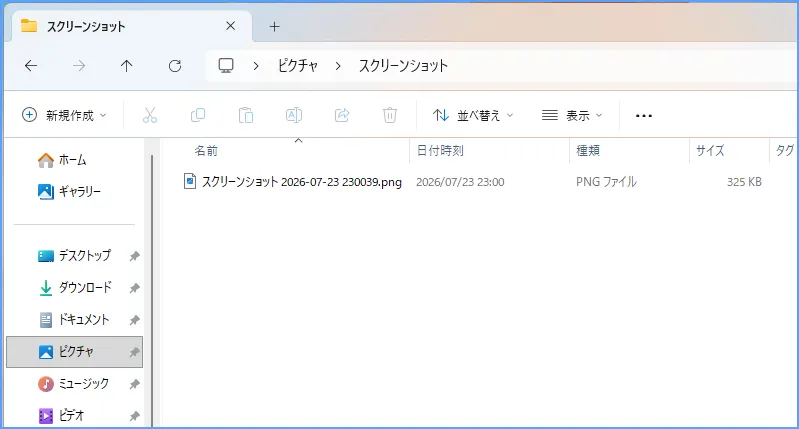799x429 pixels.
Task: Add a new tab with plus button
Action: 275,26
